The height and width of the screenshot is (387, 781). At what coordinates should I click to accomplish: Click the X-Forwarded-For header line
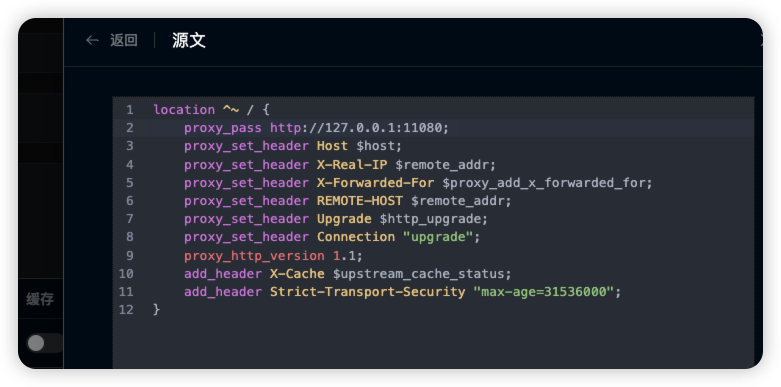[418, 183]
